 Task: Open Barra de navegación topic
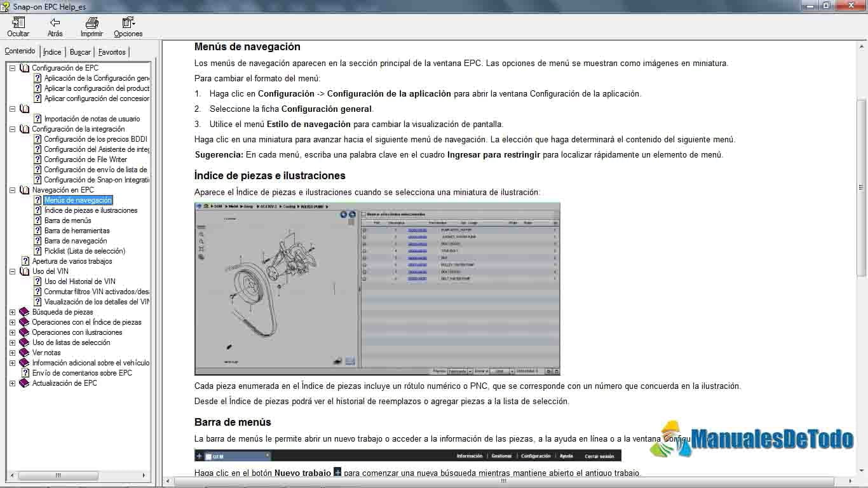pyautogui.click(x=76, y=241)
